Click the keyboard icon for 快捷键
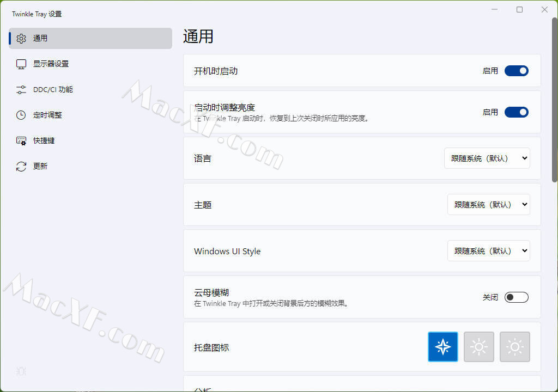The width and height of the screenshot is (558, 392). [21, 141]
